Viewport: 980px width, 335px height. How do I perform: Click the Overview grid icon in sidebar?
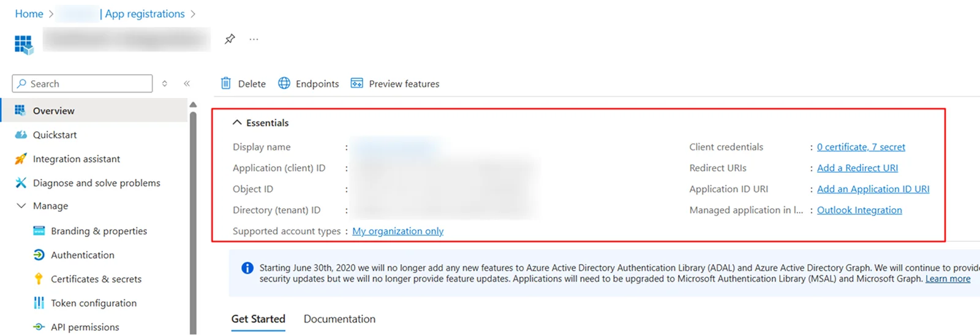pyautogui.click(x=20, y=110)
